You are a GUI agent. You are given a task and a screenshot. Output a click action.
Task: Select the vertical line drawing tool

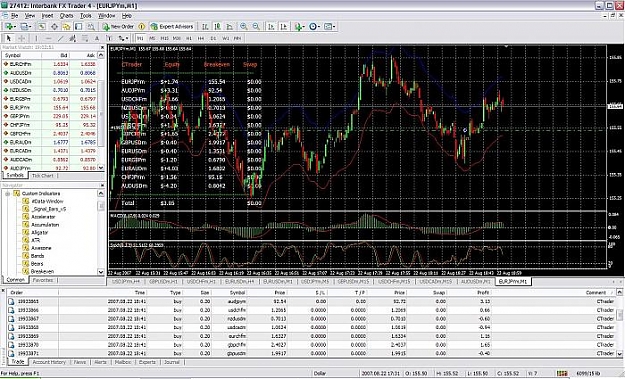(36, 38)
